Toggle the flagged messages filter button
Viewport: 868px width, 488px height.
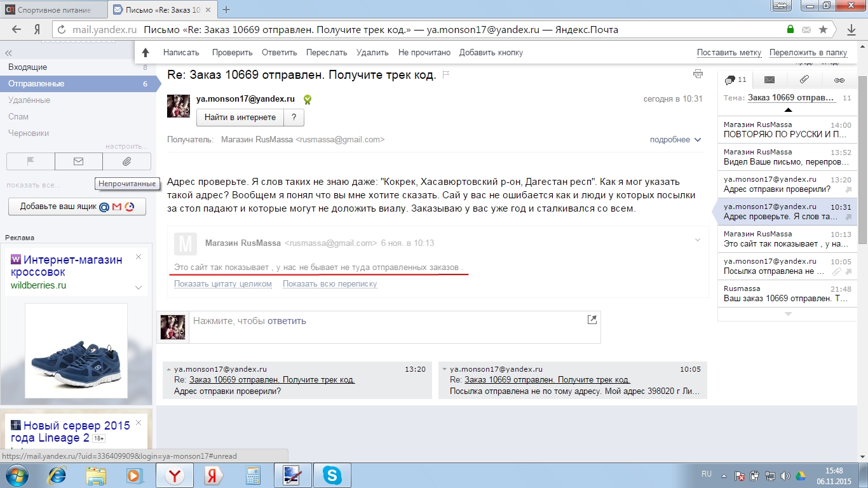tap(31, 161)
